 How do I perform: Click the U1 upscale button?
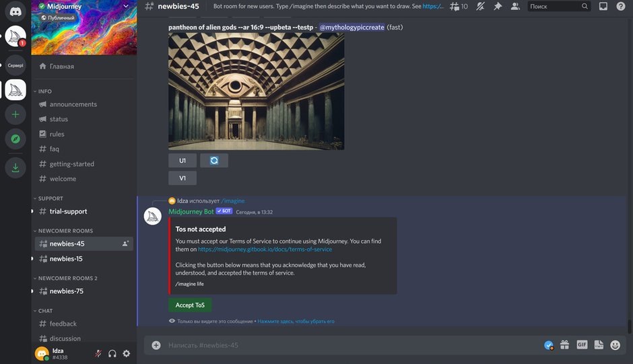[x=182, y=161]
